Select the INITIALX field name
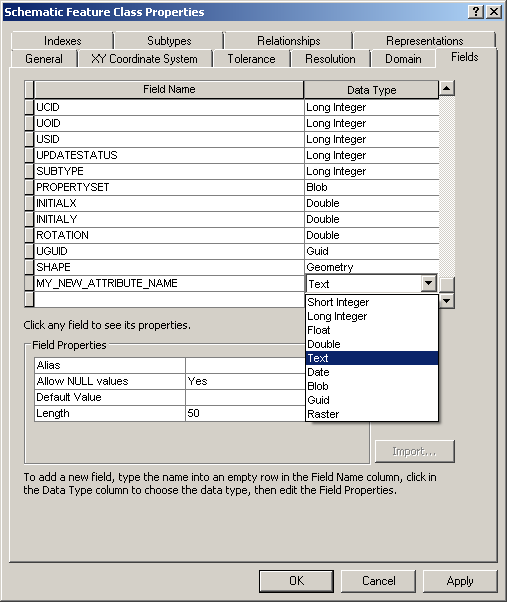Image resolution: width=507 pixels, height=602 pixels. click(169, 203)
